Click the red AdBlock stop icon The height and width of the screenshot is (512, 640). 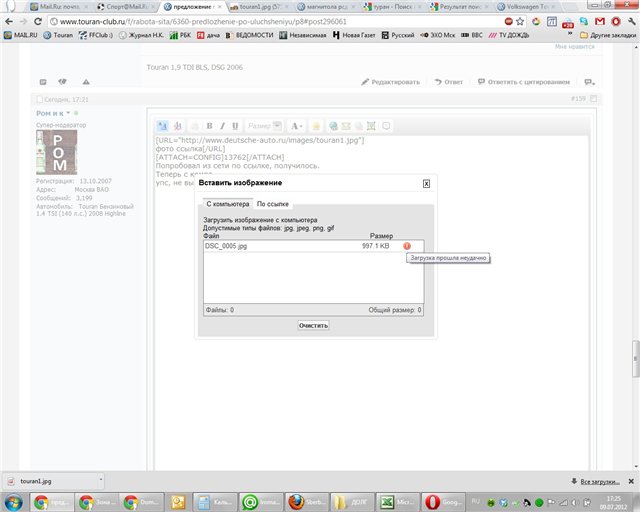click(509, 22)
